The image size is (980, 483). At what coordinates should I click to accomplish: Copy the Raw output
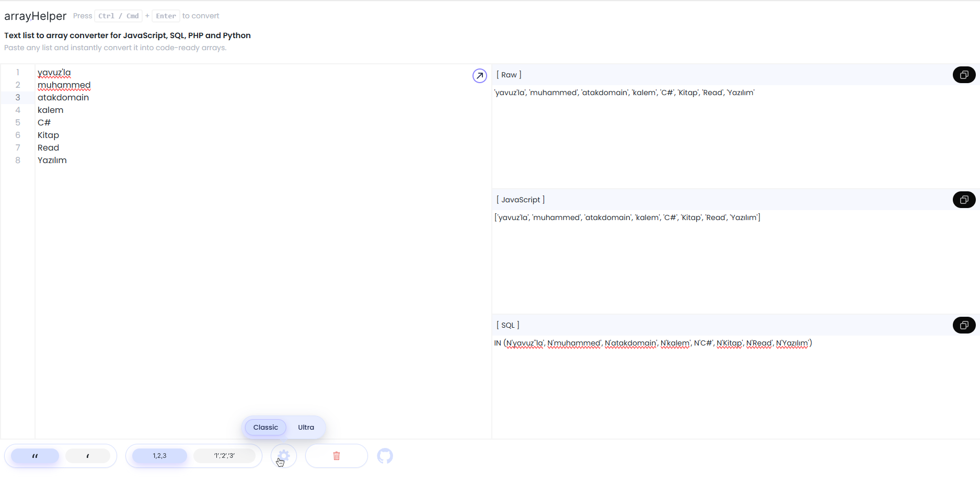(x=963, y=75)
